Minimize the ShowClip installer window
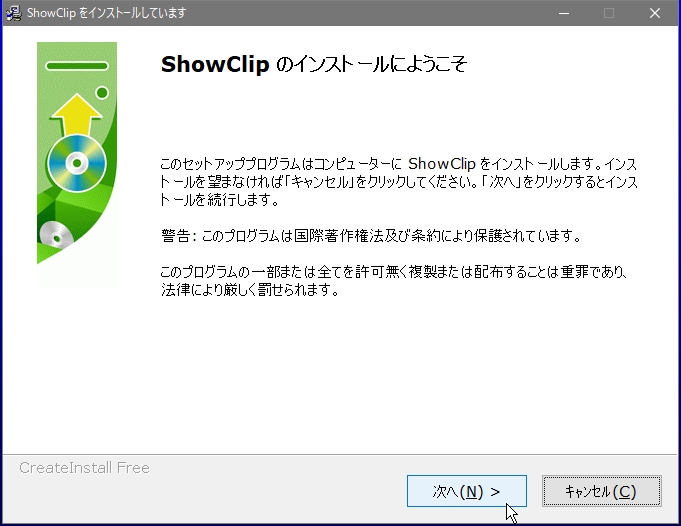This screenshot has width=681, height=526. [564, 13]
